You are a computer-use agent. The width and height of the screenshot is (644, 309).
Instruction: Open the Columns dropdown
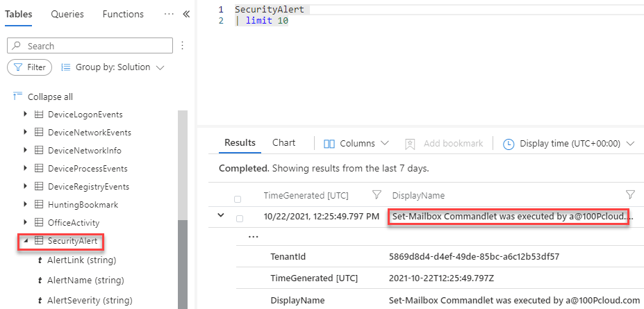(x=356, y=143)
